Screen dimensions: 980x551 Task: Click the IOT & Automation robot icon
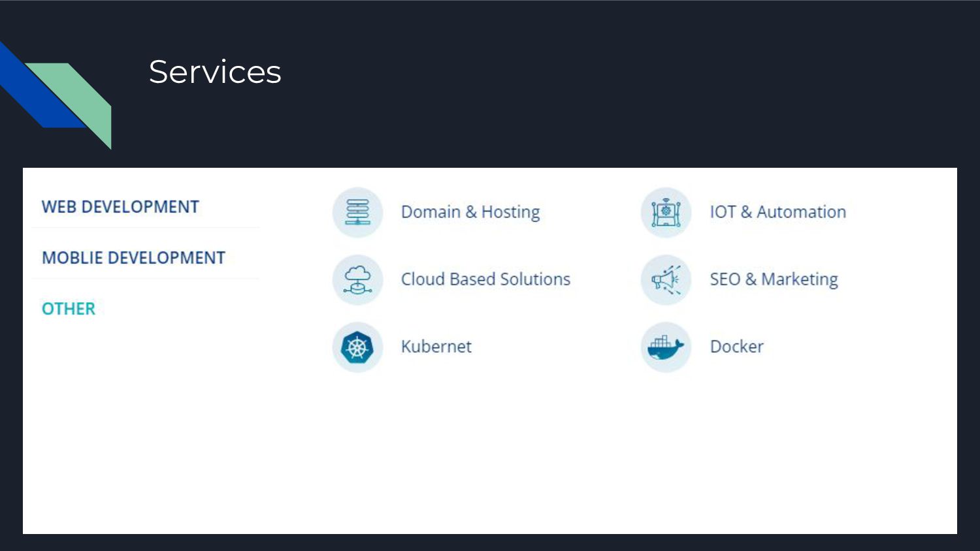(666, 212)
